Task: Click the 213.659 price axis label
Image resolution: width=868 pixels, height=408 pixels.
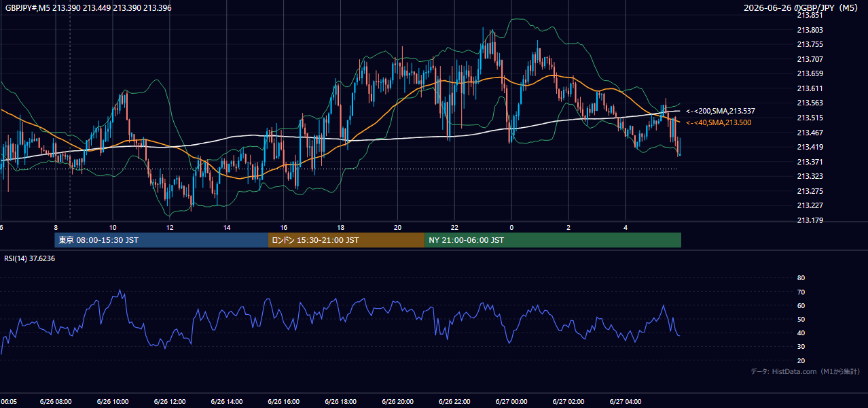Action: tap(810, 74)
